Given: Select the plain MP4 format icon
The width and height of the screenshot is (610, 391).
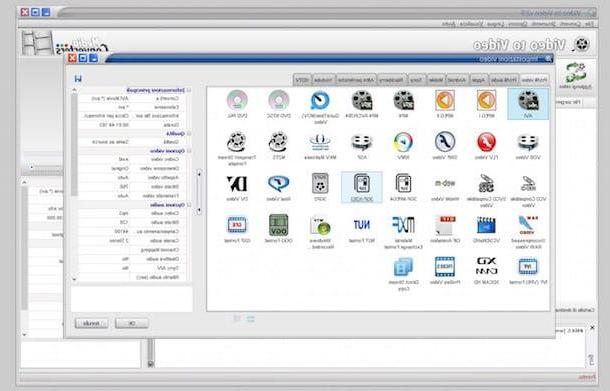Looking at the screenshot, I should (403, 103).
